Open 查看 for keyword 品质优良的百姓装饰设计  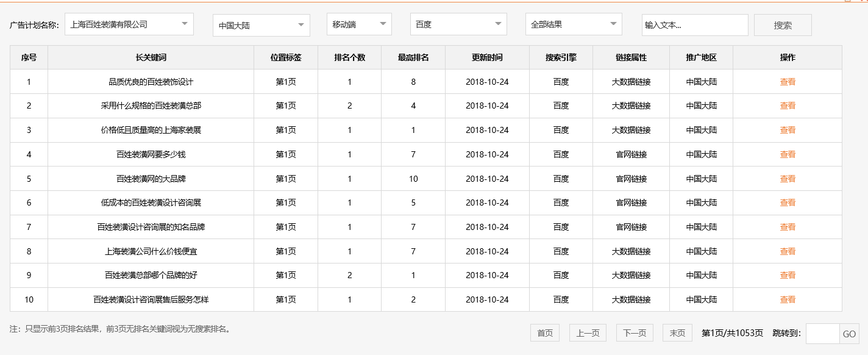[x=788, y=81]
